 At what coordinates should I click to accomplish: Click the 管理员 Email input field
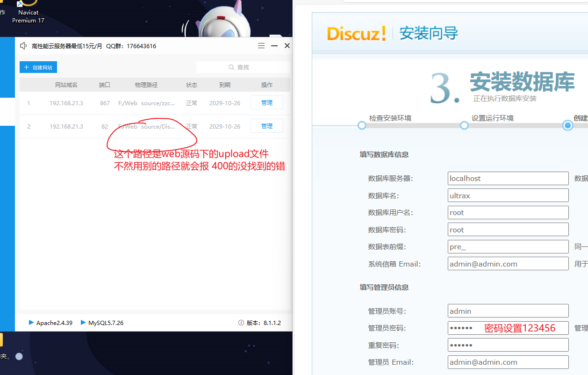point(508,362)
